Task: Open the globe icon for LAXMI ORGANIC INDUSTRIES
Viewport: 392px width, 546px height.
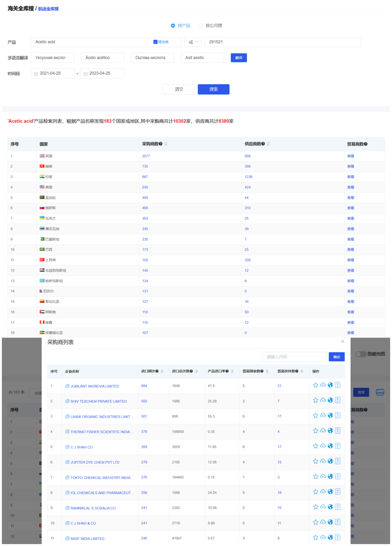Action: click(x=330, y=416)
